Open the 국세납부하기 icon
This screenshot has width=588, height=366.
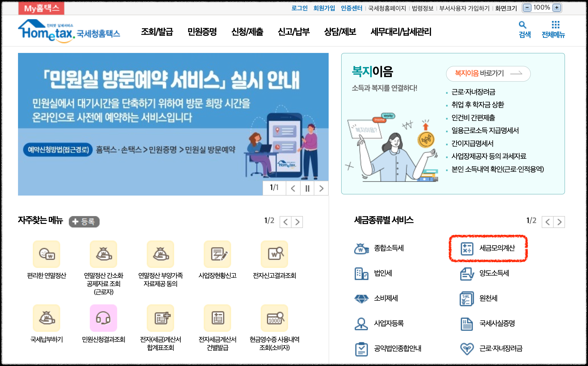click(46, 318)
